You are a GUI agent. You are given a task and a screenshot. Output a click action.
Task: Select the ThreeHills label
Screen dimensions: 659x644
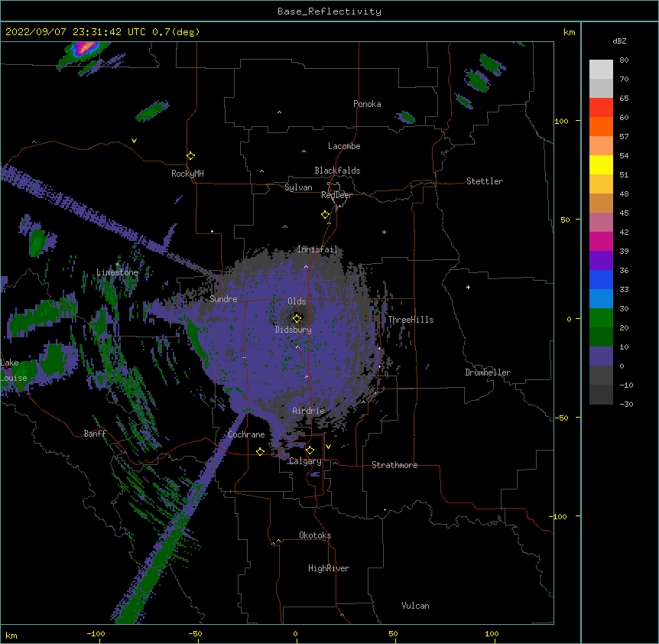(x=411, y=320)
